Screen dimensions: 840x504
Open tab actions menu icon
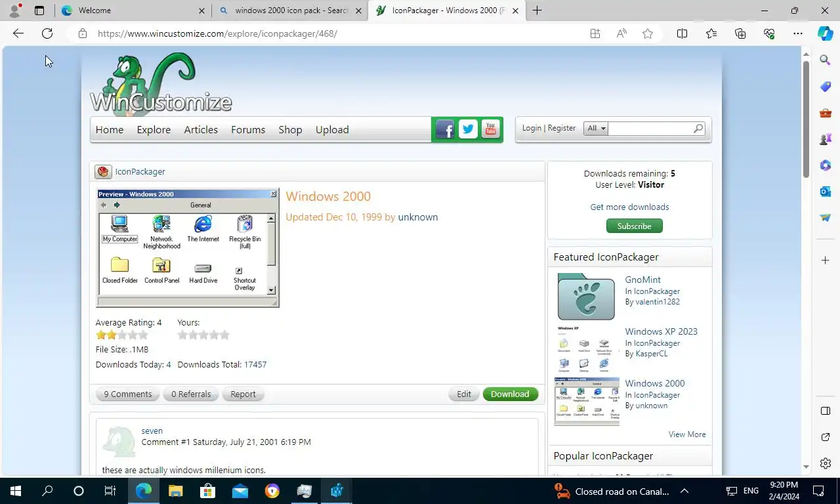point(39,10)
